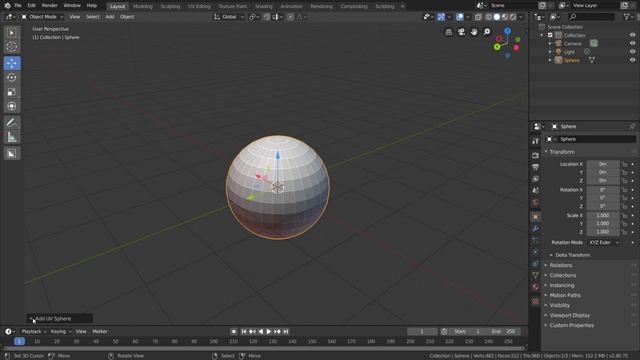
Task: Expand the Instancing panel
Action: (562, 285)
